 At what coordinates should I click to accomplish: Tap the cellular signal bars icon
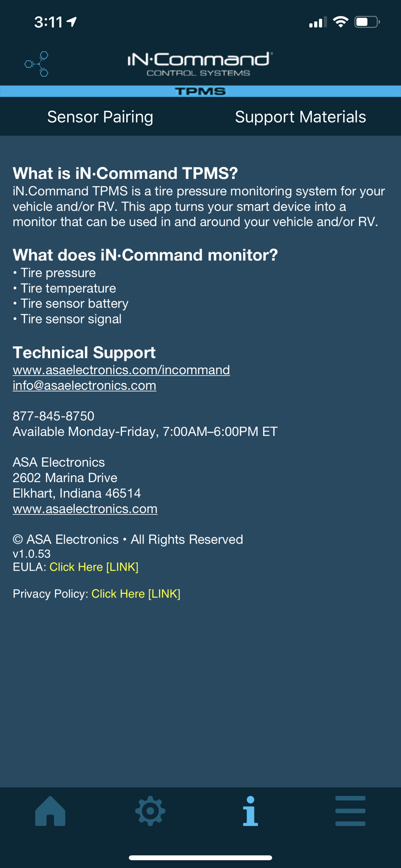click(318, 22)
